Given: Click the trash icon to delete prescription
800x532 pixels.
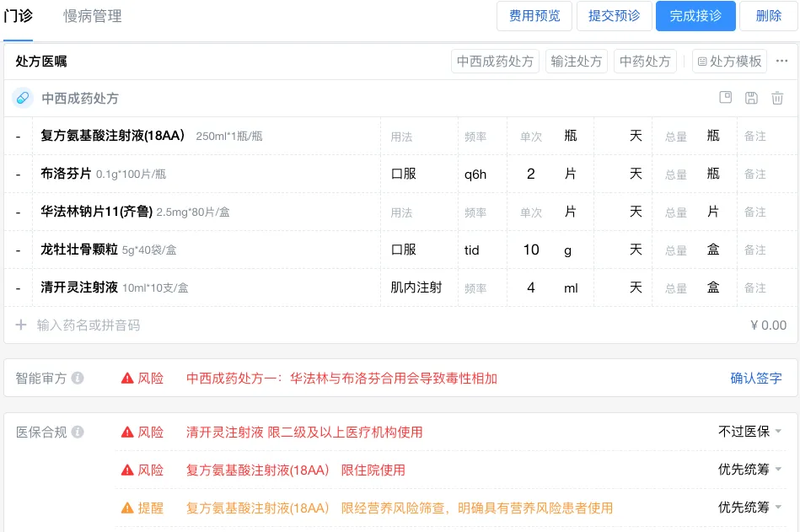Looking at the screenshot, I should coord(777,99).
